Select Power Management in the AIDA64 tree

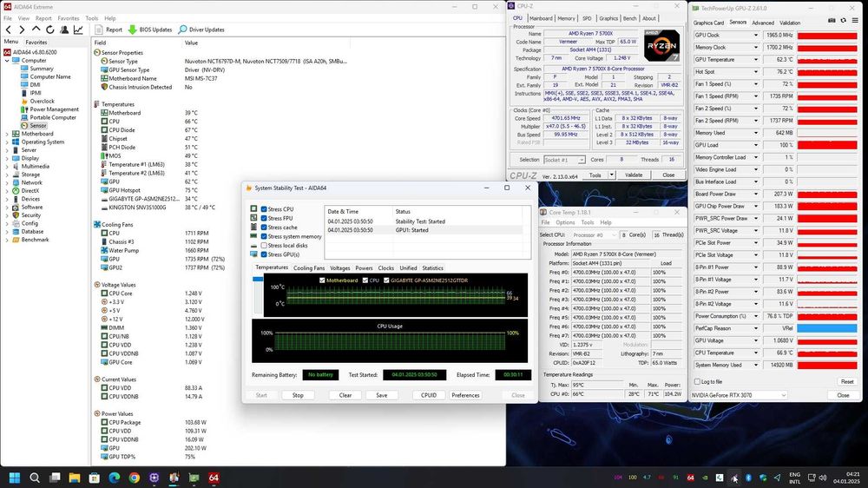[54, 109]
